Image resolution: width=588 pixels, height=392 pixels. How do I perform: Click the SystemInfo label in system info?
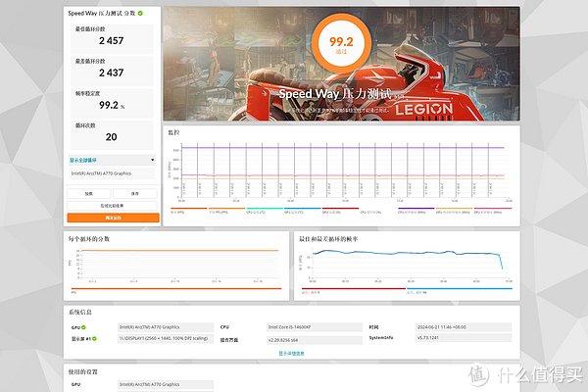[x=381, y=337]
